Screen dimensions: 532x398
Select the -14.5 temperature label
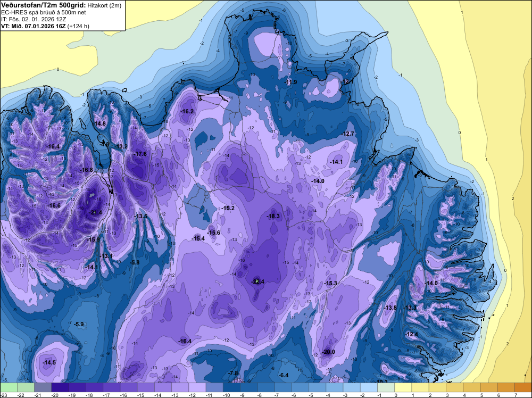(x=49, y=362)
